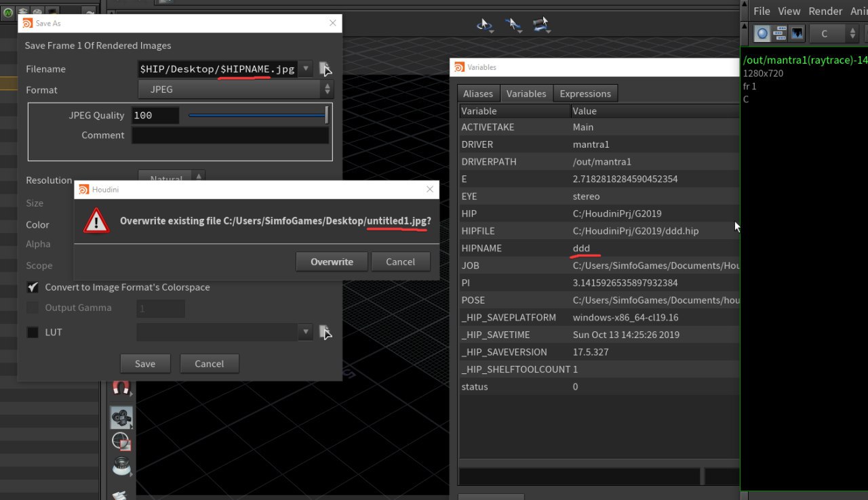The width and height of the screenshot is (868, 500).
Task: Open file chooser next to Filename field
Action: pos(325,68)
